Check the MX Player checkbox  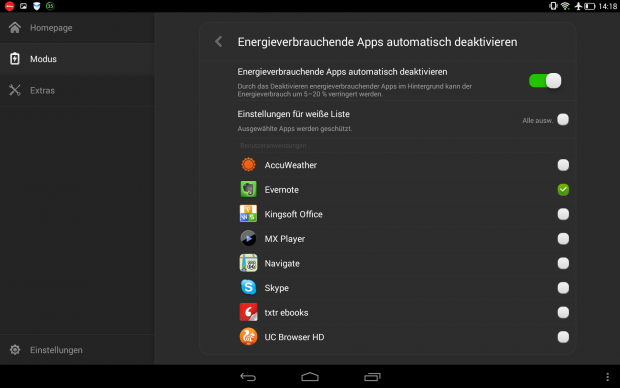tap(563, 238)
